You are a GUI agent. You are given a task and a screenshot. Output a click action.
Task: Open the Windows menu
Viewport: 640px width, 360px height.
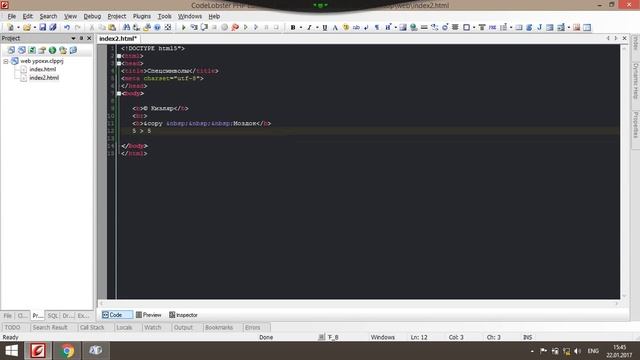[x=190, y=16]
